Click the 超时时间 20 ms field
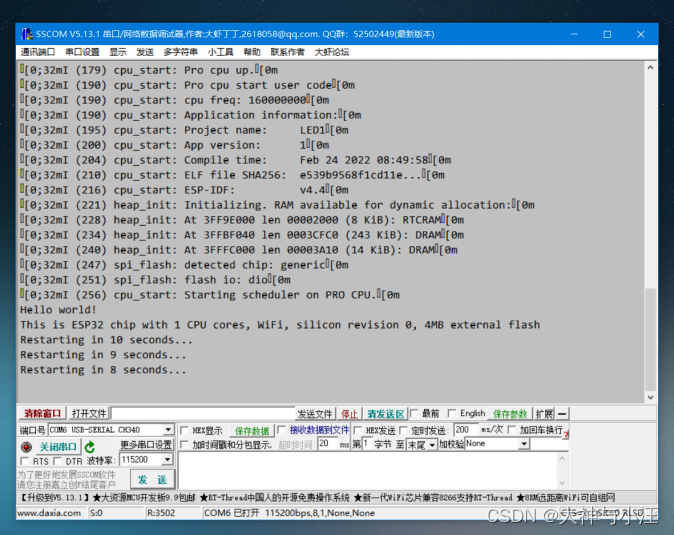The width and height of the screenshot is (674, 535). (328, 444)
